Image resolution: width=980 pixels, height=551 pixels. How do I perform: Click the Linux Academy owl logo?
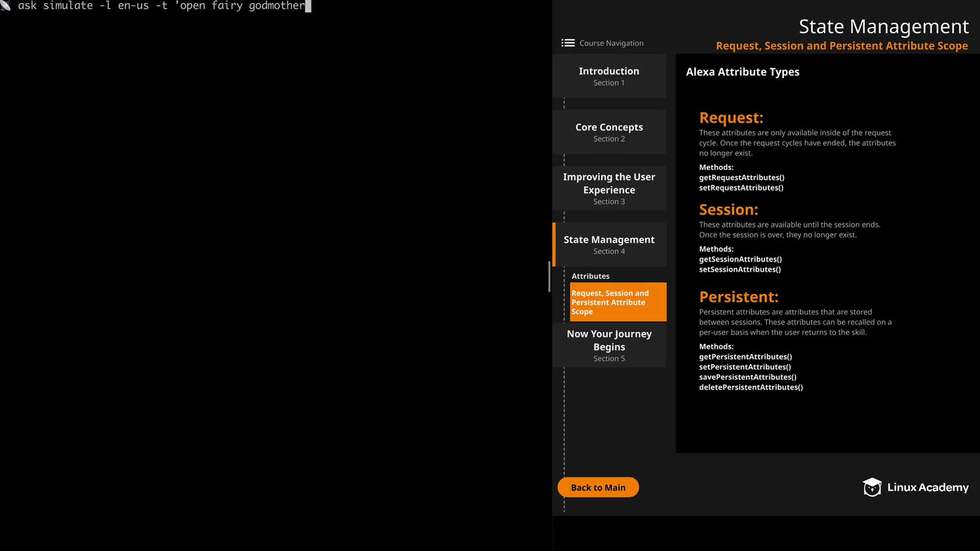[x=872, y=487]
